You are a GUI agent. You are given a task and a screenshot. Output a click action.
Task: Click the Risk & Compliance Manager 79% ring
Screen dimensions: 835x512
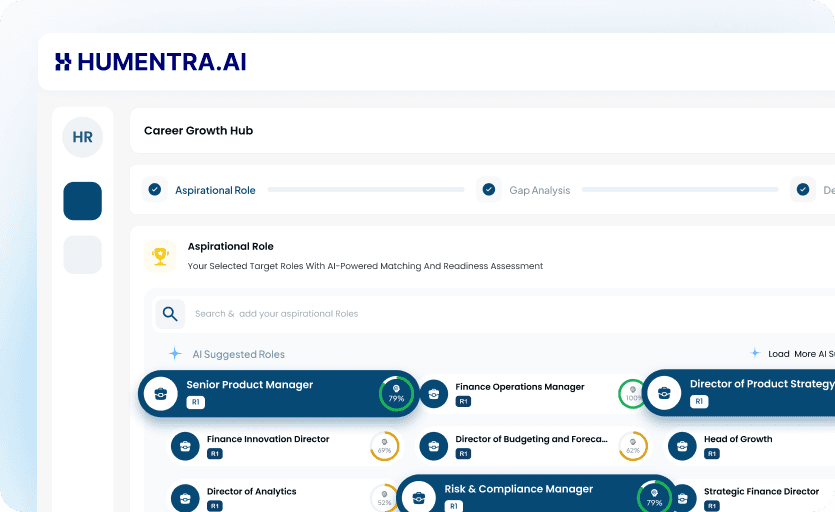click(654, 497)
